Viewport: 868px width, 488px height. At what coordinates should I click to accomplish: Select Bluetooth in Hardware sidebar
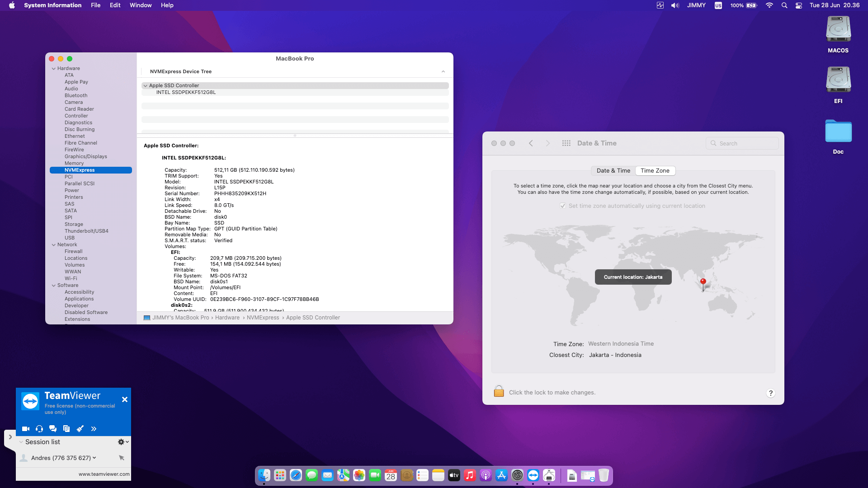pyautogui.click(x=76, y=95)
